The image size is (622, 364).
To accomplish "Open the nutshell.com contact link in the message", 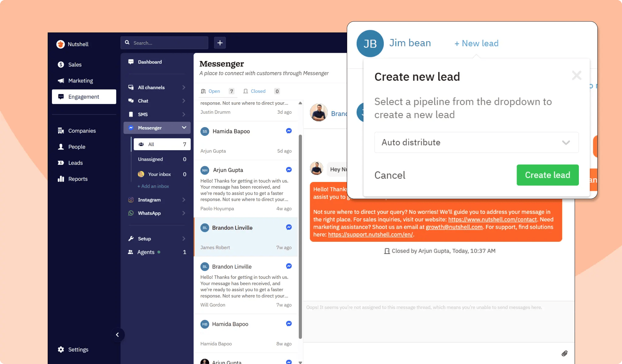I will [x=491, y=219].
